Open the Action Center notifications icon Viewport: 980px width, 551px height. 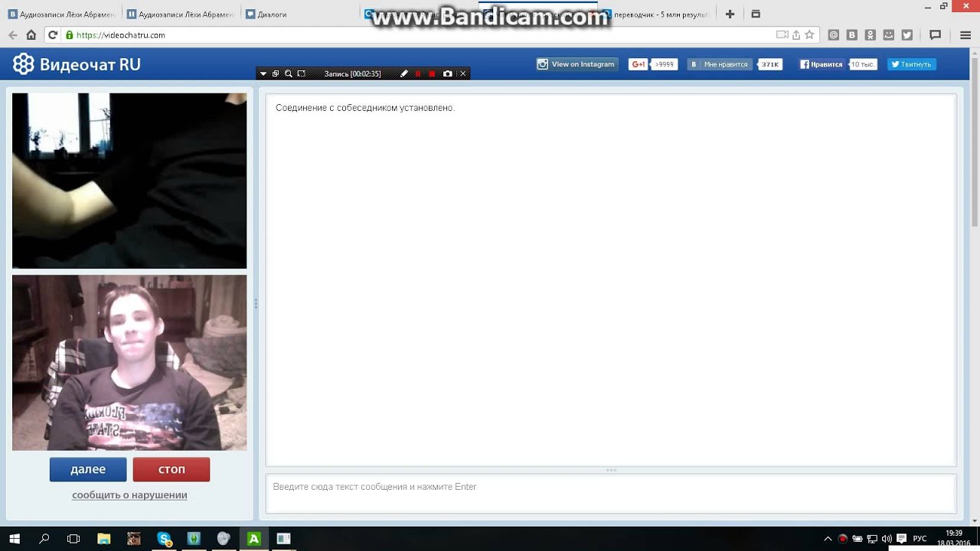pos(902,539)
